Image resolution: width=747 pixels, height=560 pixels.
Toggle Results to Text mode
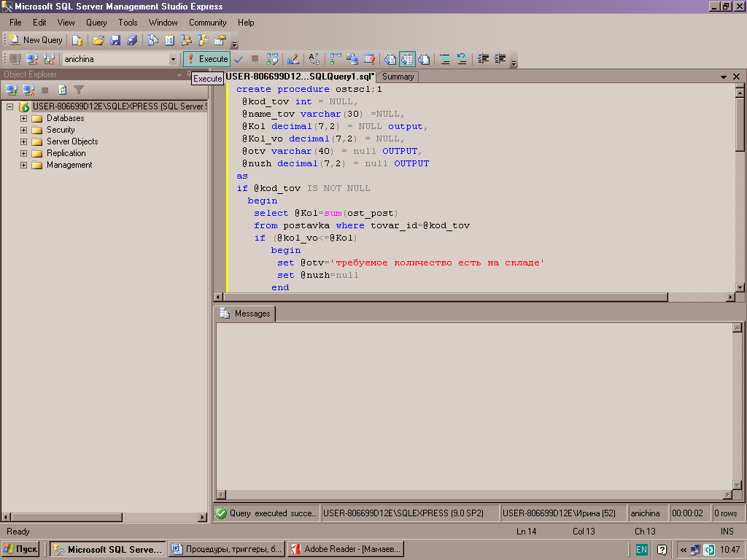coord(390,59)
